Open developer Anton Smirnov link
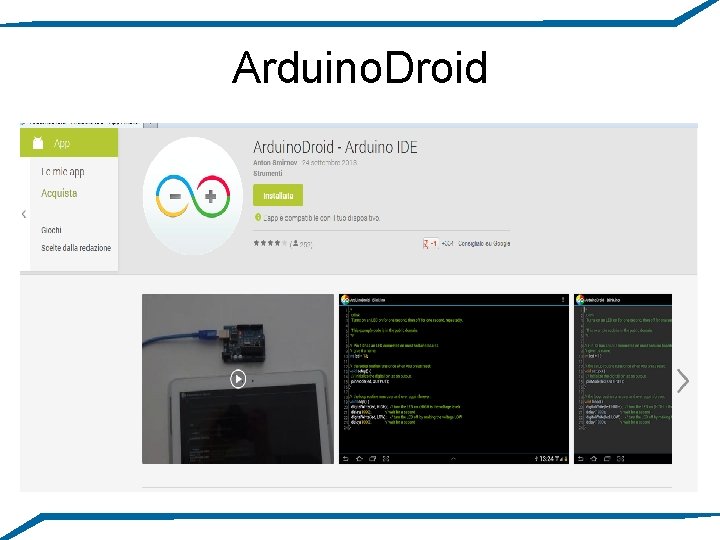The width and height of the screenshot is (720, 540). (x=275, y=163)
